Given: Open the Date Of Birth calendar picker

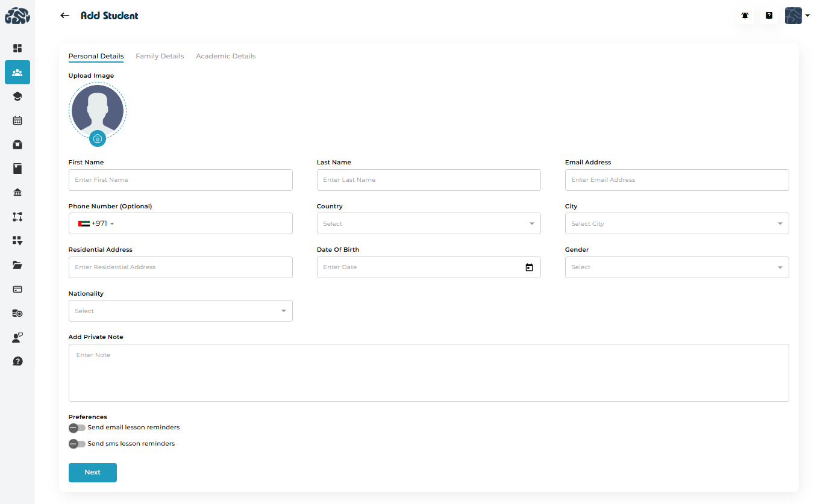Looking at the screenshot, I should pos(529,267).
